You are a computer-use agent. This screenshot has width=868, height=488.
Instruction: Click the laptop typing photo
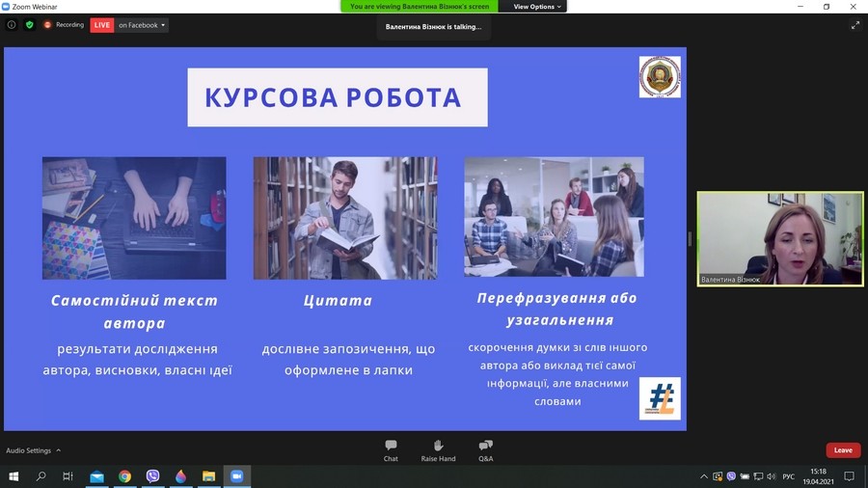[x=134, y=218]
